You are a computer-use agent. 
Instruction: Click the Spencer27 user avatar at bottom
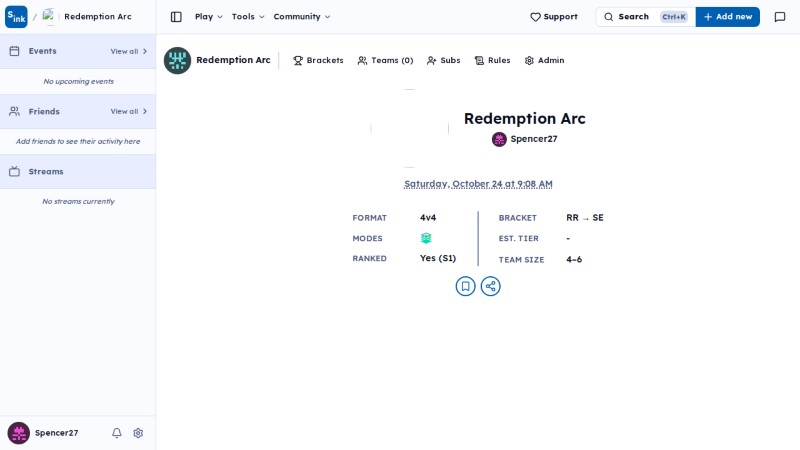pyautogui.click(x=19, y=433)
